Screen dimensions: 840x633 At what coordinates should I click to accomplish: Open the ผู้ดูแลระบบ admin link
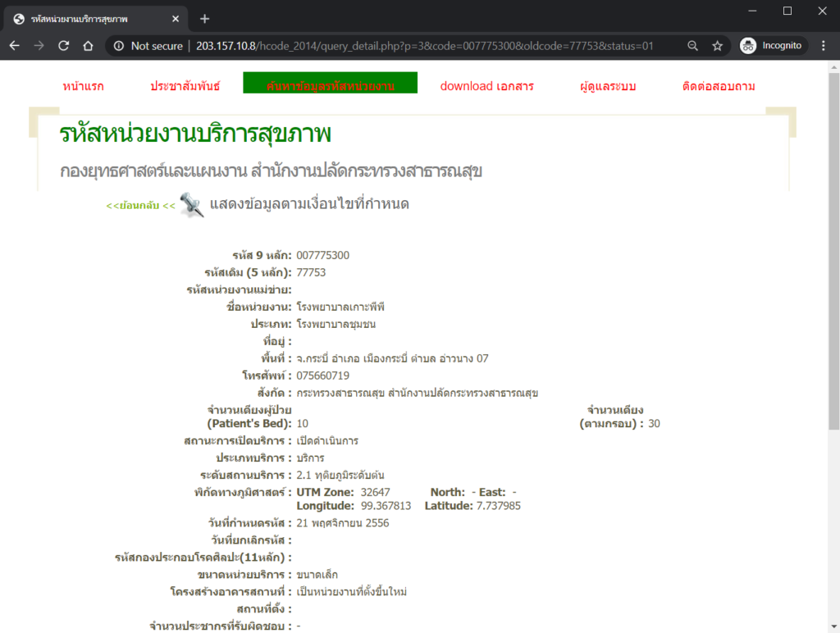(x=607, y=86)
